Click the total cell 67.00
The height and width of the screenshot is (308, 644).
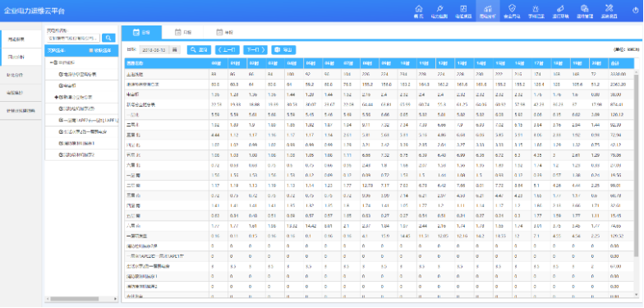[x=621, y=266]
